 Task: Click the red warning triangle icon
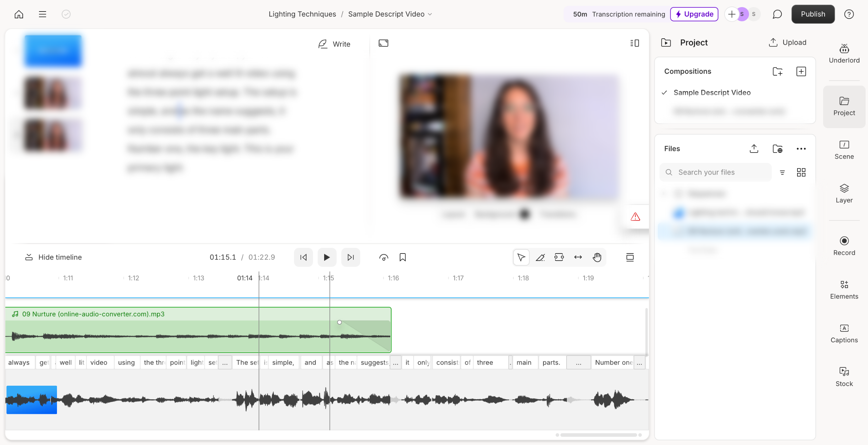pos(635,217)
